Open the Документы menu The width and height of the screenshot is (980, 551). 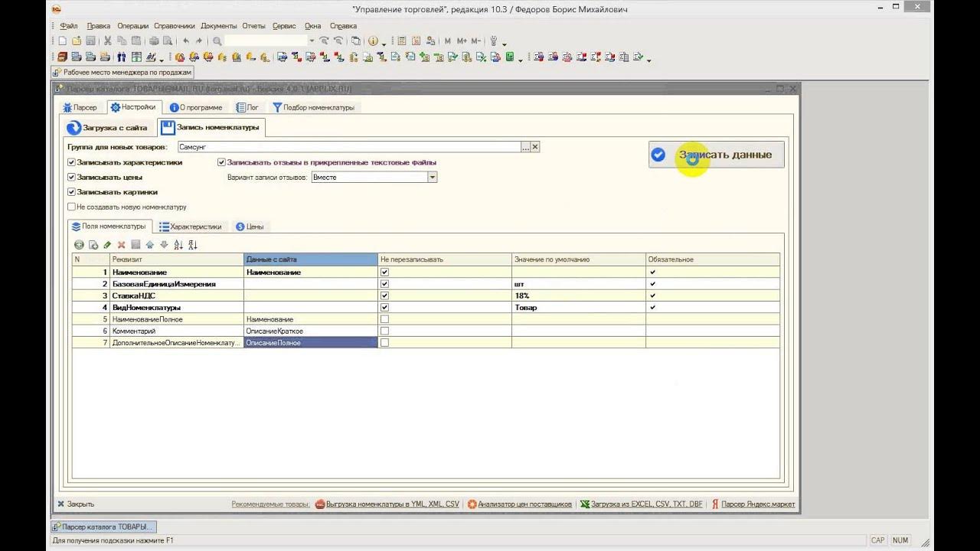(219, 25)
